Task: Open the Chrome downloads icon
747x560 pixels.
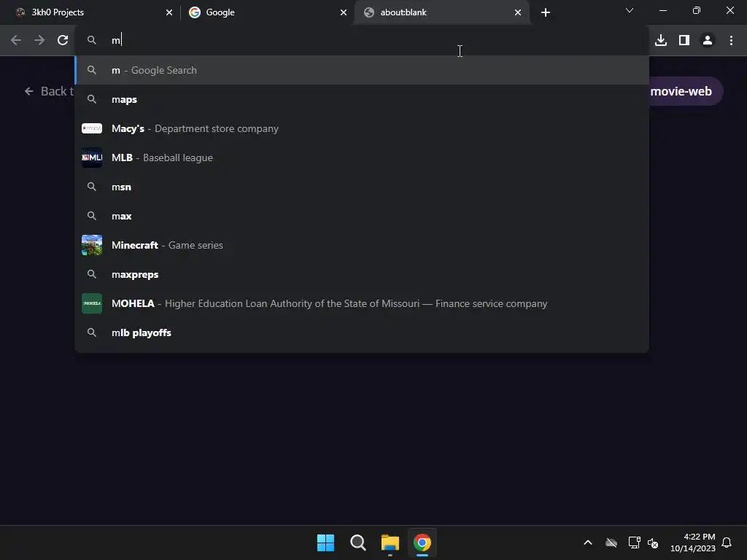Action: pos(661,41)
